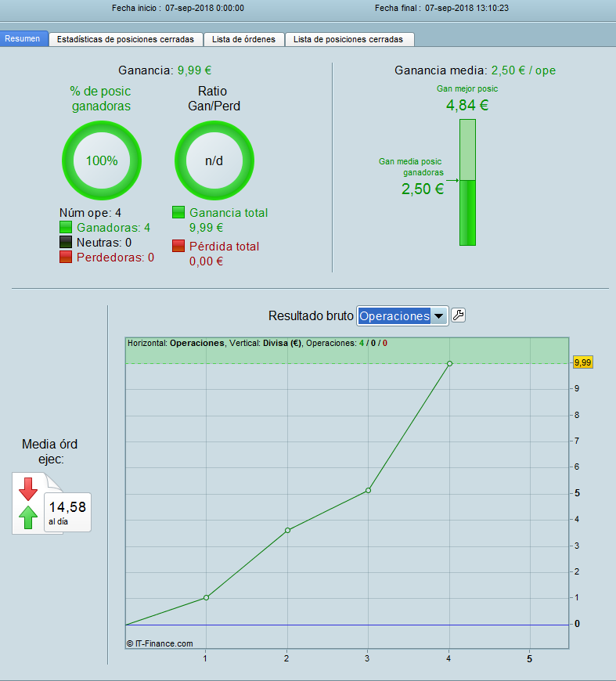Click the chart point at operation 1
This screenshot has width=616, height=681.
[207, 597]
